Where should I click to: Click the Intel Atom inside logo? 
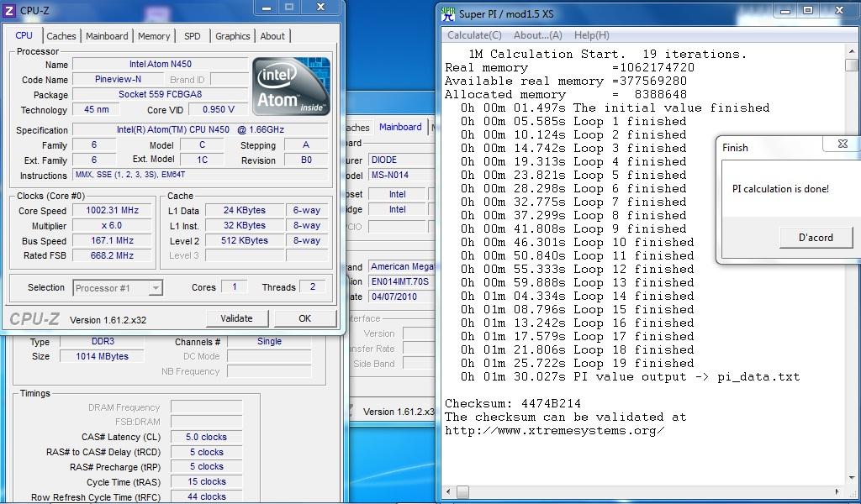tap(291, 87)
